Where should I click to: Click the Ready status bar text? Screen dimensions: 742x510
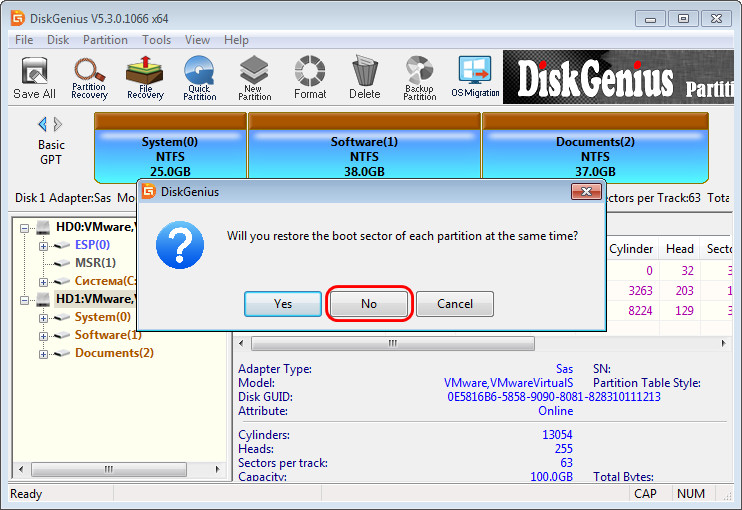point(26,494)
